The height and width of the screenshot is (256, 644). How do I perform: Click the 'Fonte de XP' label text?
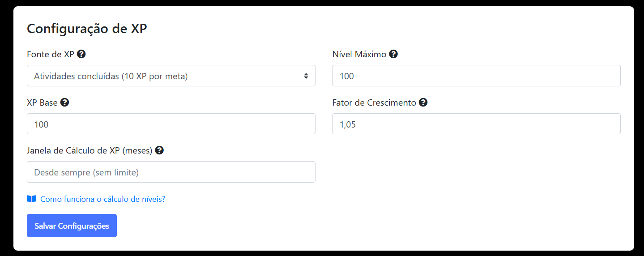pos(51,55)
